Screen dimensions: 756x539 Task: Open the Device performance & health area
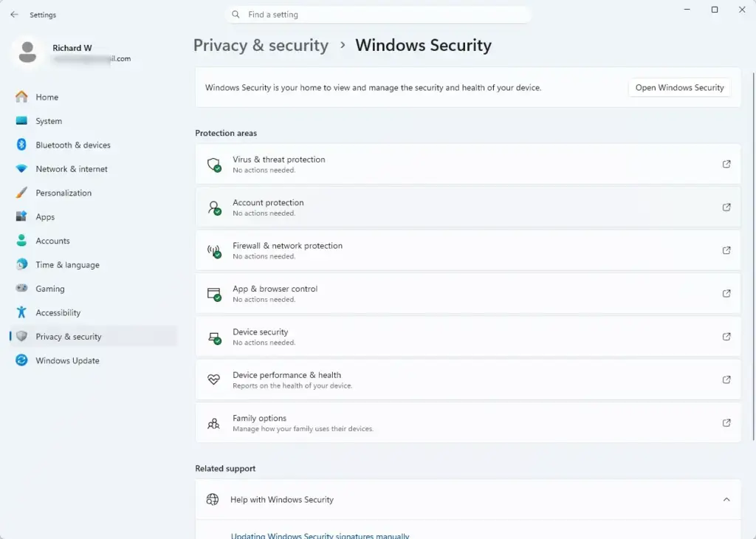click(x=467, y=380)
